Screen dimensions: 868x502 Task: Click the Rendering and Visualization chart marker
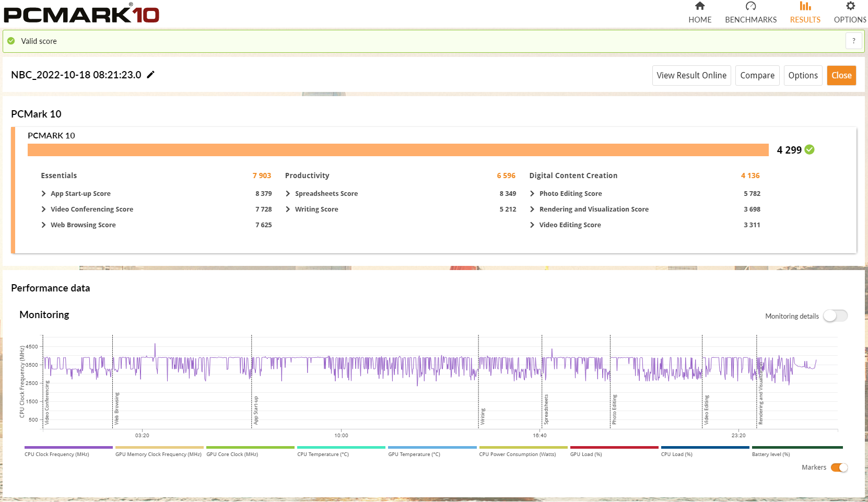(760, 393)
